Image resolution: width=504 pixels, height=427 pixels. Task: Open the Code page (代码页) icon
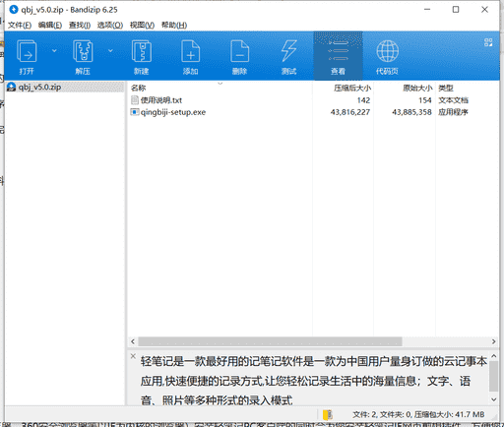[x=387, y=56]
